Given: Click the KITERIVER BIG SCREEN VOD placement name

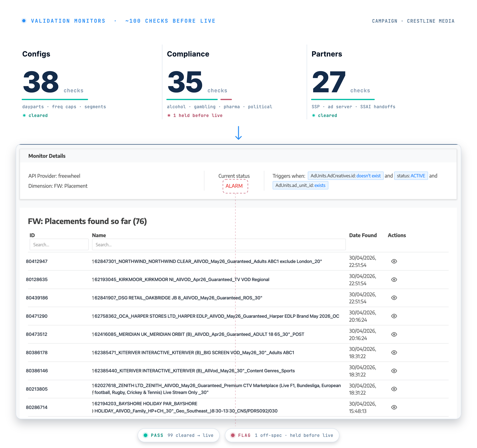Looking at the screenshot, I should pos(193,352).
